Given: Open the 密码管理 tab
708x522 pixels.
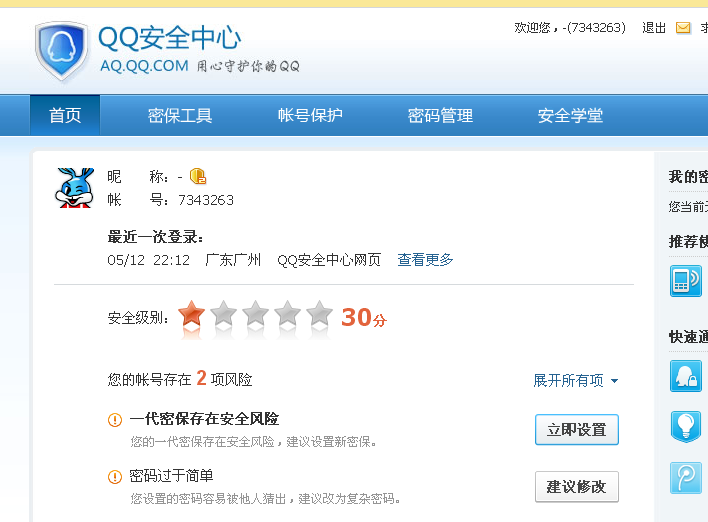Looking at the screenshot, I should pos(440,116).
